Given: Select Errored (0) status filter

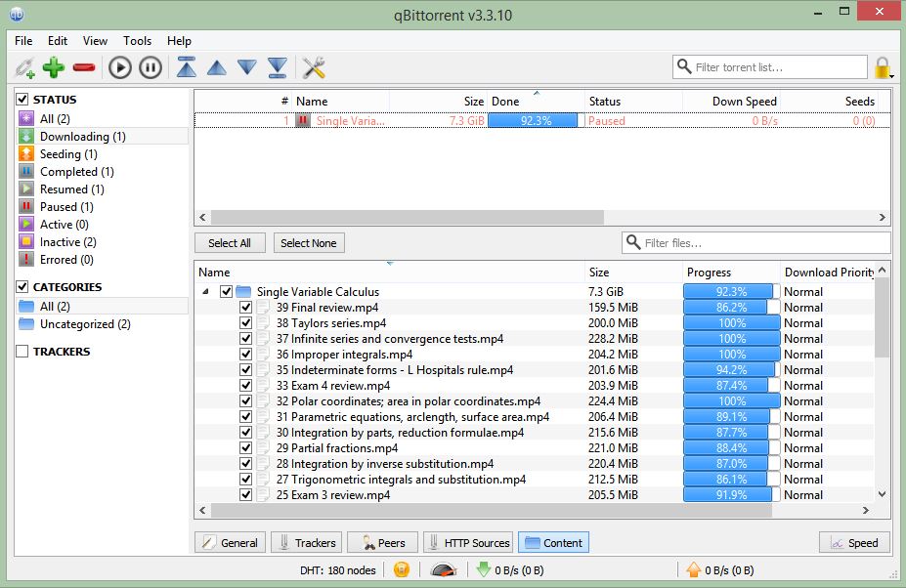Looking at the screenshot, I should (x=66, y=260).
